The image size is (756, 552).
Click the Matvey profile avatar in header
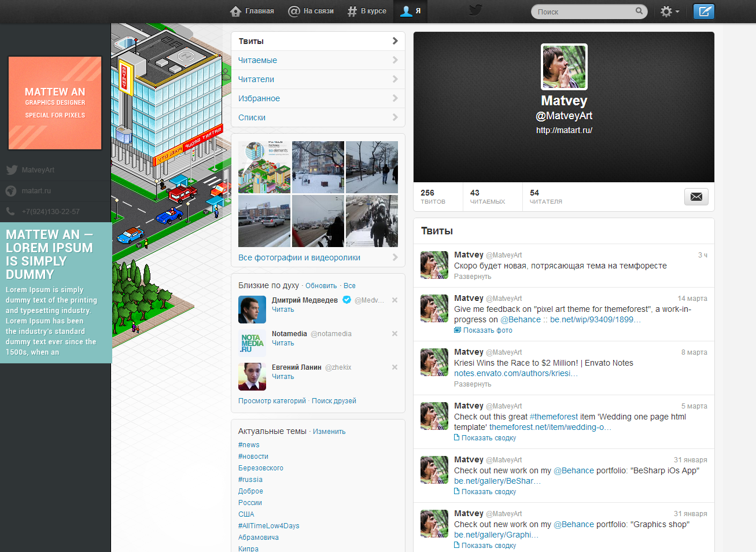coord(564,67)
